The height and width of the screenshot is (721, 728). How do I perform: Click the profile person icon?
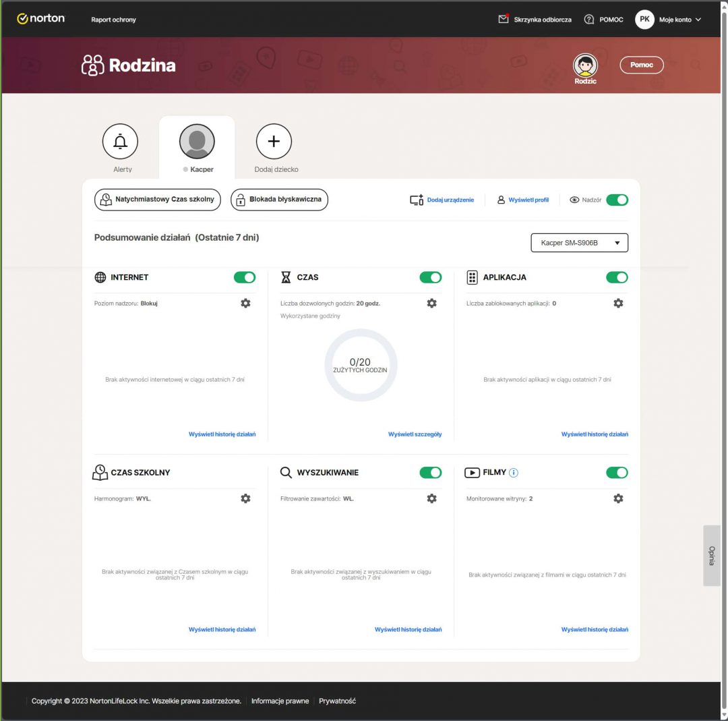coord(501,200)
